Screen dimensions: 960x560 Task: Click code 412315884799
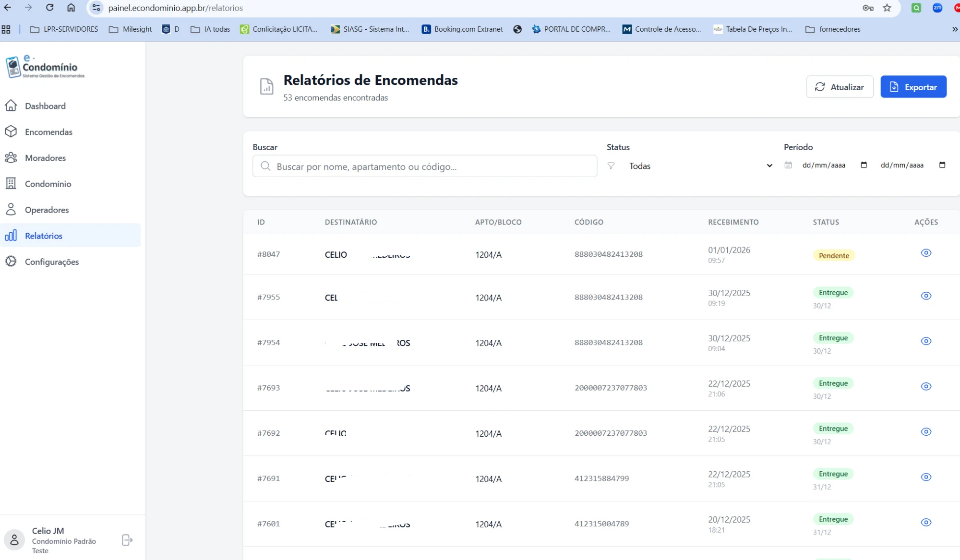[x=601, y=478]
